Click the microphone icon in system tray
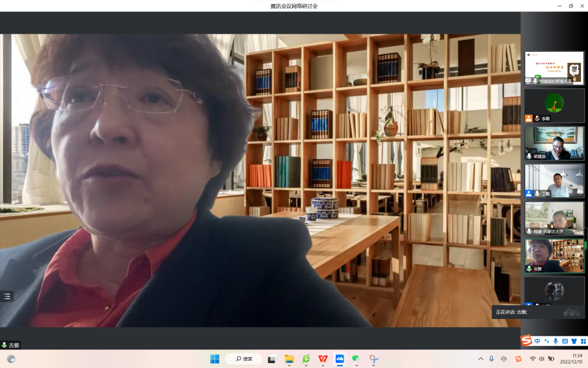 coord(492,359)
